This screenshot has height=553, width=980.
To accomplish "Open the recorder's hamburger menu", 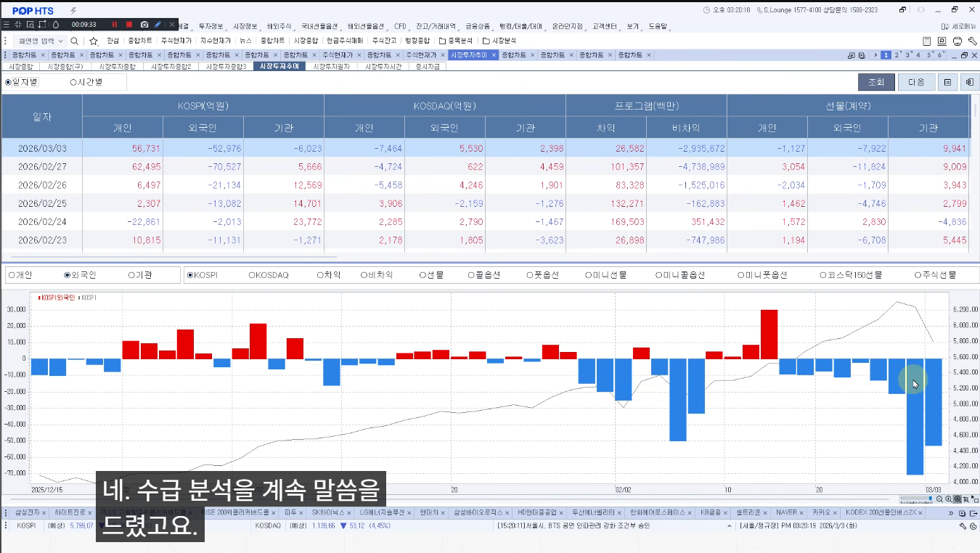I will click(7, 25).
